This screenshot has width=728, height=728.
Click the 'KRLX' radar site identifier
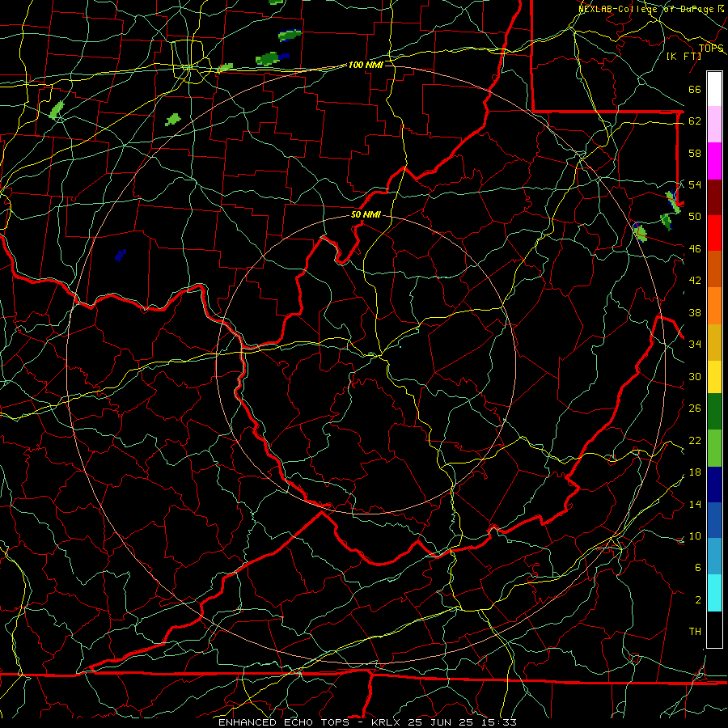point(387,722)
